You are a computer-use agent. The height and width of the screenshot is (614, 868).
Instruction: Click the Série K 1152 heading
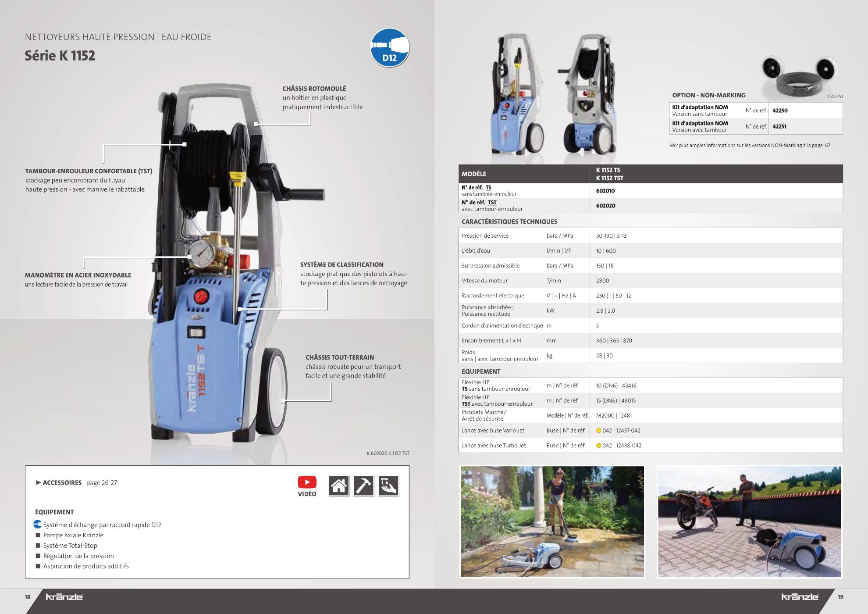pos(60,56)
